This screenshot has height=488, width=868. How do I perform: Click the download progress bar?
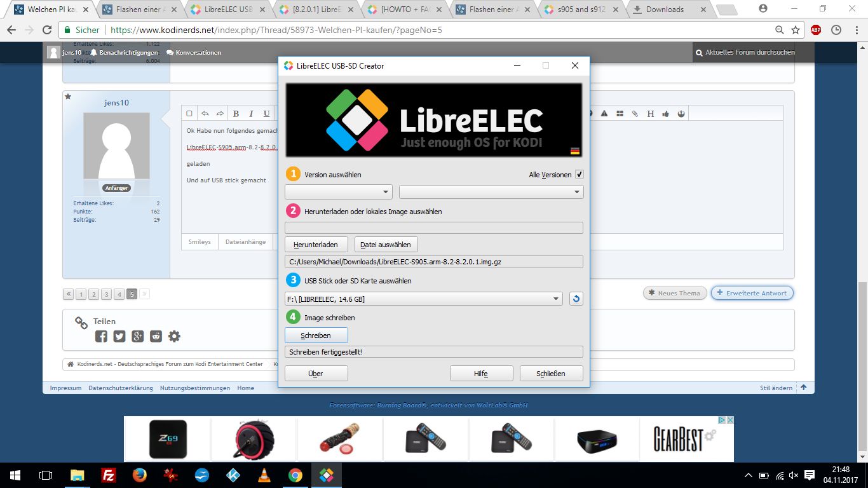pos(434,227)
